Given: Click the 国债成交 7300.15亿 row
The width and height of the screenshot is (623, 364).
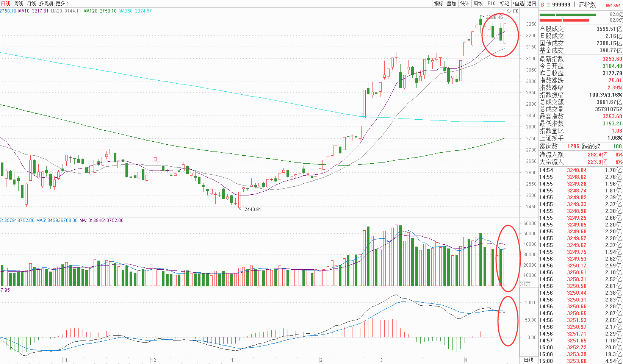Looking at the screenshot, I should click(581, 43).
